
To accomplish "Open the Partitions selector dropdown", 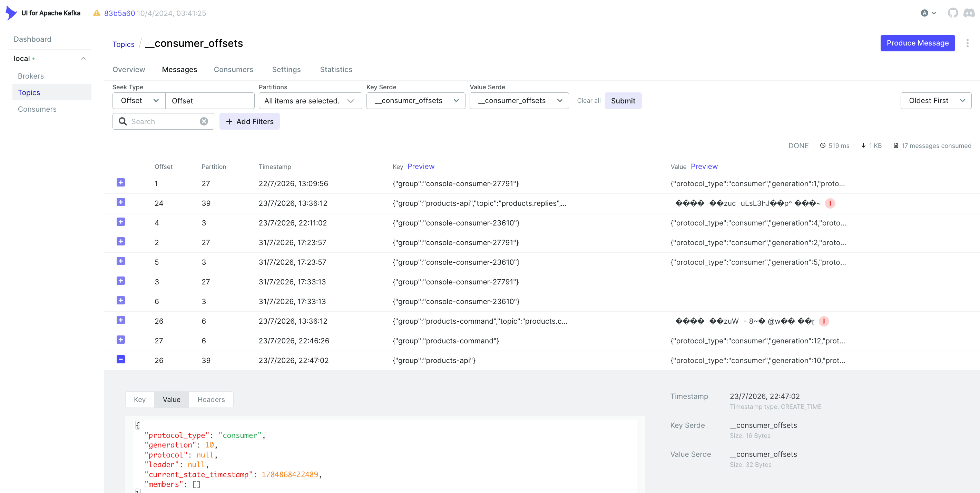I will tap(310, 101).
